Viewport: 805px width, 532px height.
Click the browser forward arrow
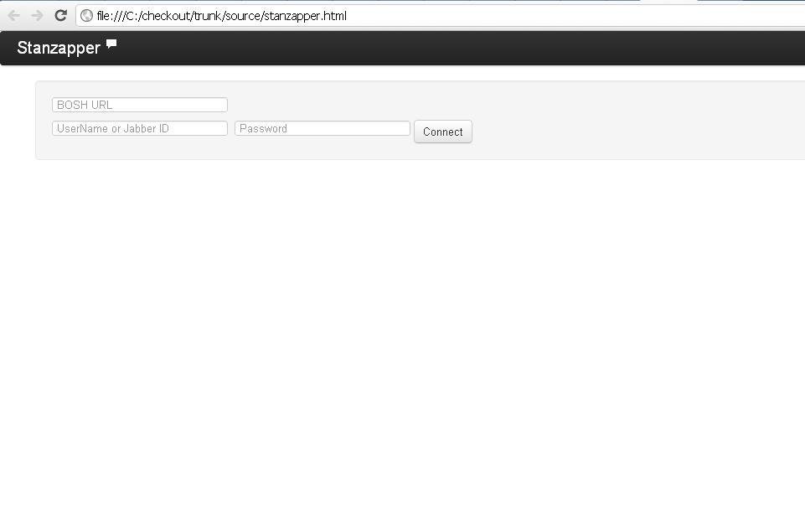(x=37, y=16)
